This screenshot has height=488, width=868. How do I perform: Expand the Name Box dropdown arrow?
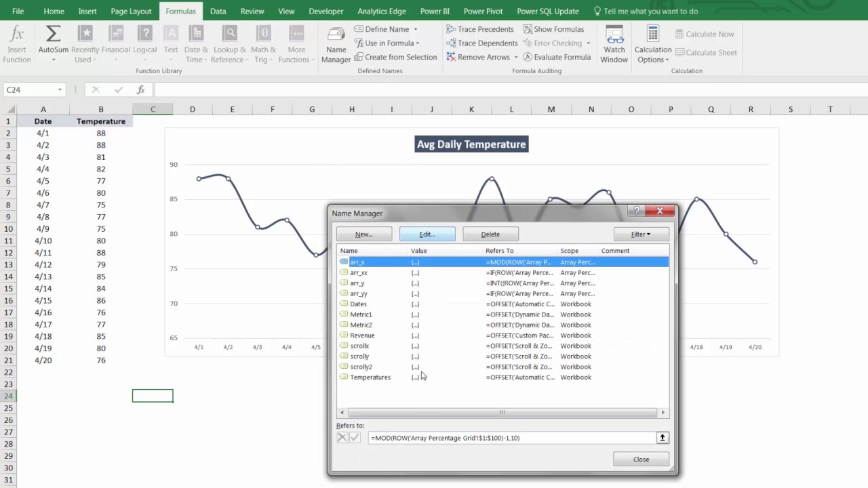(60, 89)
